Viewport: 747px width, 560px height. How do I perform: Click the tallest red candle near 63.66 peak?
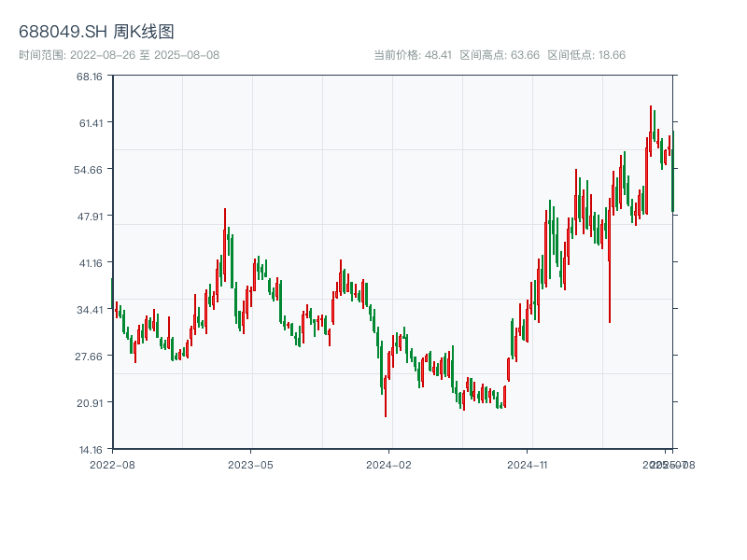pyautogui.click(x=650, y=131)
